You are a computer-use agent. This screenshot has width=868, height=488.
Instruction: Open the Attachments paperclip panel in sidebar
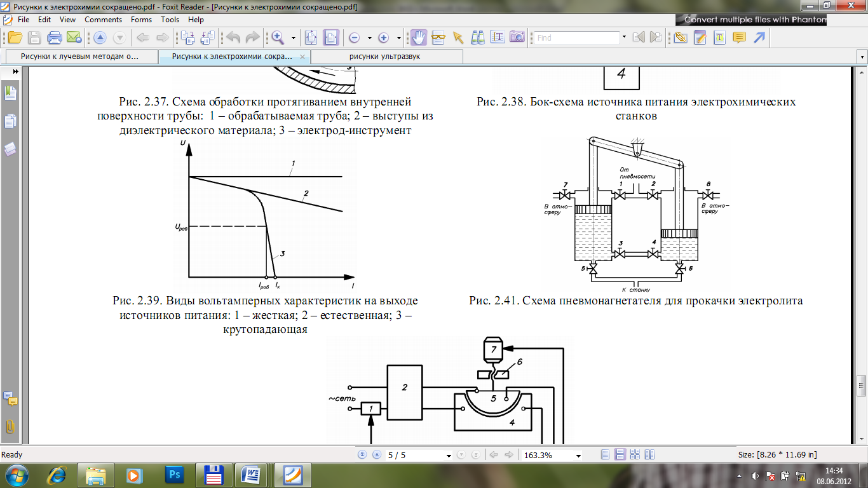[10, 426]
